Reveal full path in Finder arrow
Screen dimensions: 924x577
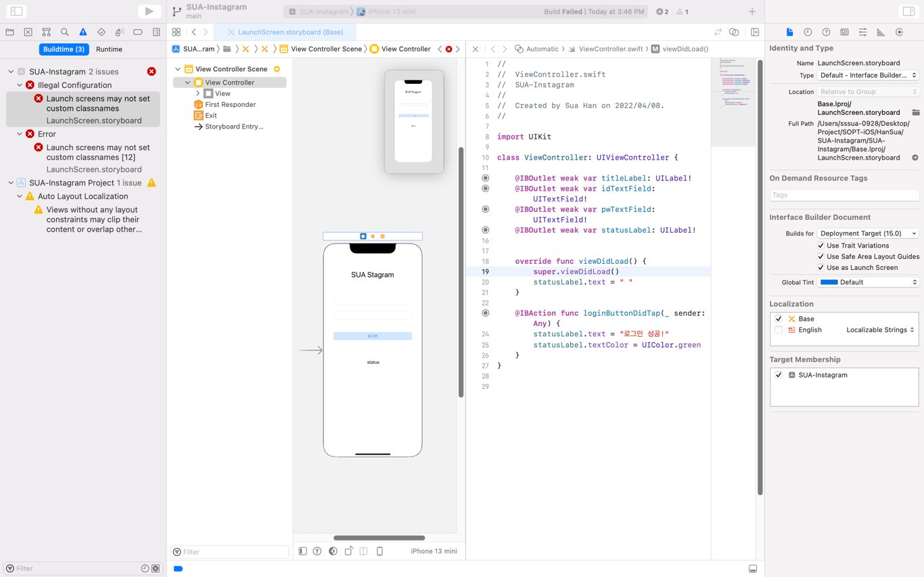pos(915,158)
